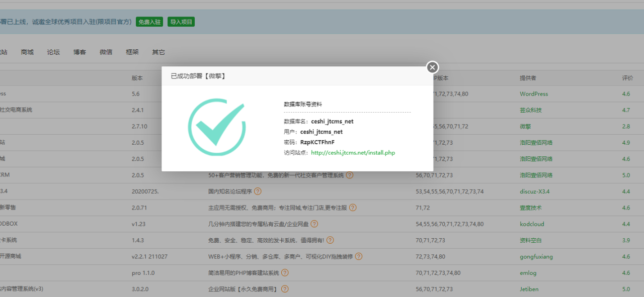Screen dimensions: 644x297
Task: Open the ceshi.jtcms.net/install.php site link
Action: (353, 152)
